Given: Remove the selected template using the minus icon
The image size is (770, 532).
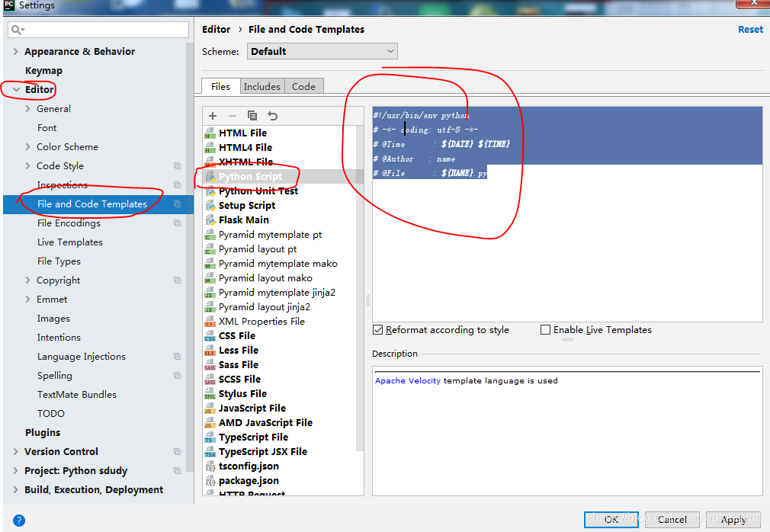Looking at the screenshot, I should 232,115.
